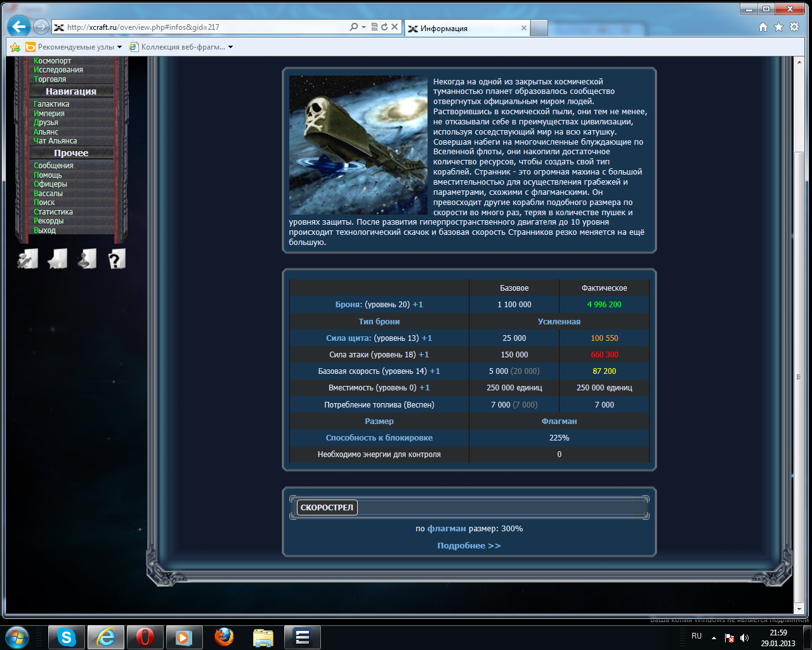
Task: Open Офицеры in the sidebar menu
Action: pyautogui.click(x=50, y=184)
